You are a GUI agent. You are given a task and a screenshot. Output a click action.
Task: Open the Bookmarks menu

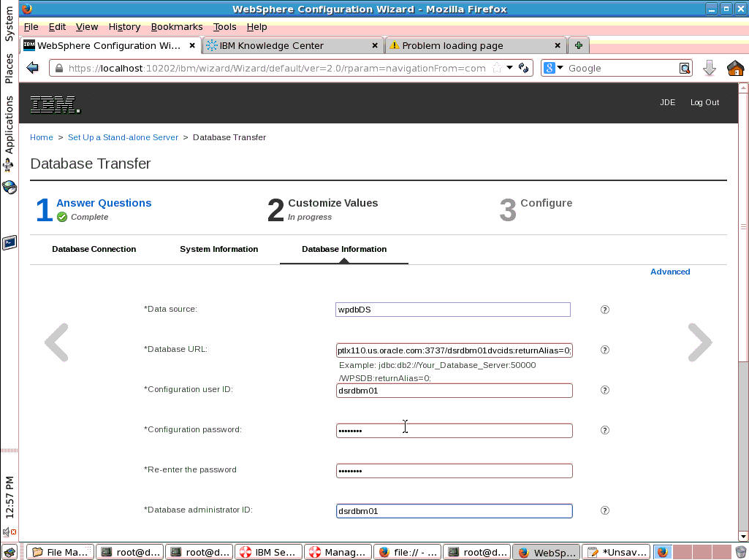click(x=176, y=26)
